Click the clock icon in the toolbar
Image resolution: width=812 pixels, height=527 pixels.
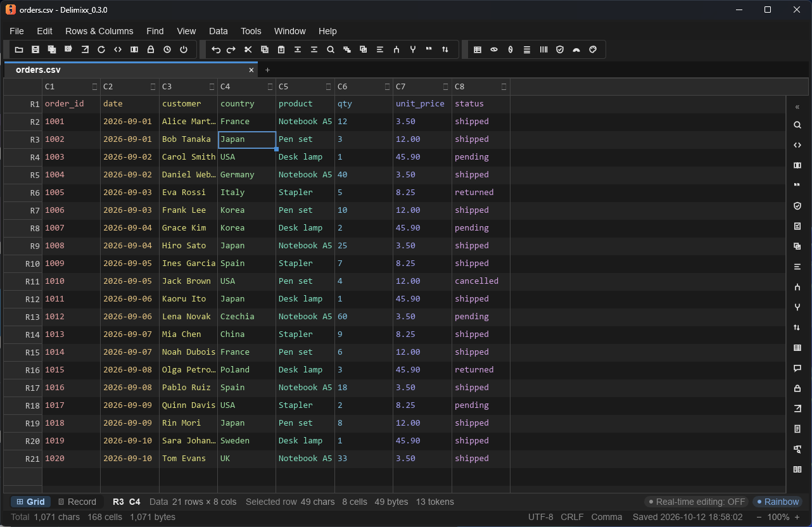tap(167, 49)
